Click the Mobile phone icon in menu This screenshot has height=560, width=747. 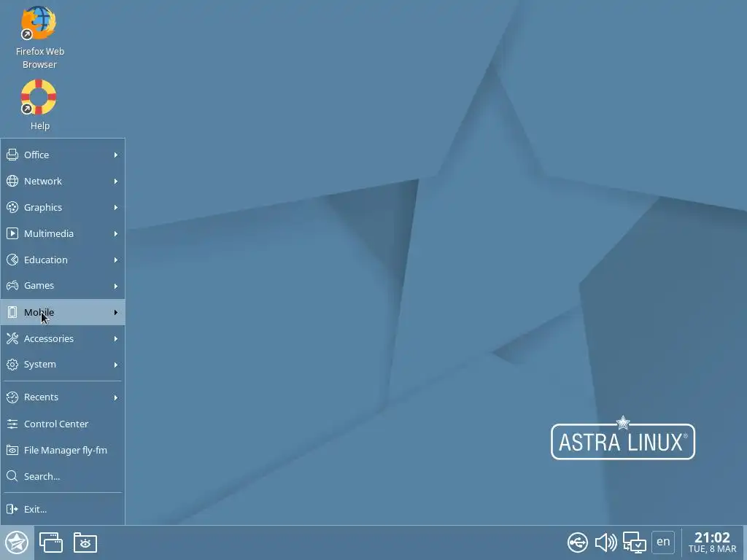click(x=12, y=312)
